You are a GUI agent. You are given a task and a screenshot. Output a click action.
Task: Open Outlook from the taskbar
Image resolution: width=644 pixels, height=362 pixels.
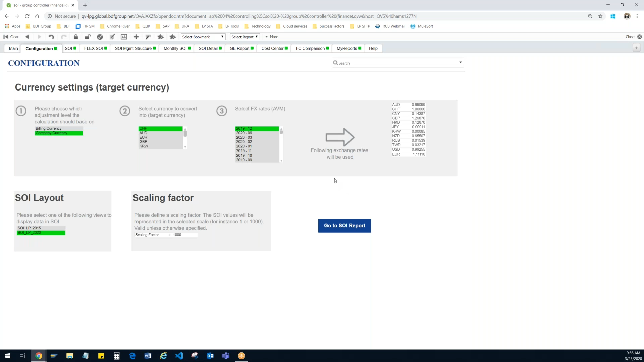pos(210,356)
